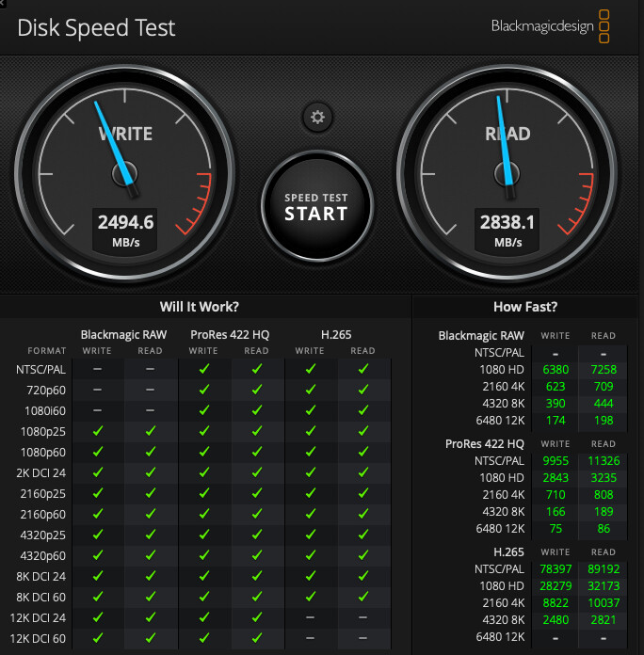Image resolution: width=644 pixels, height=655 pixels.
Task: Click NTSC/PAL ProRes 422 HQ write checkmark
Action: 204,369
